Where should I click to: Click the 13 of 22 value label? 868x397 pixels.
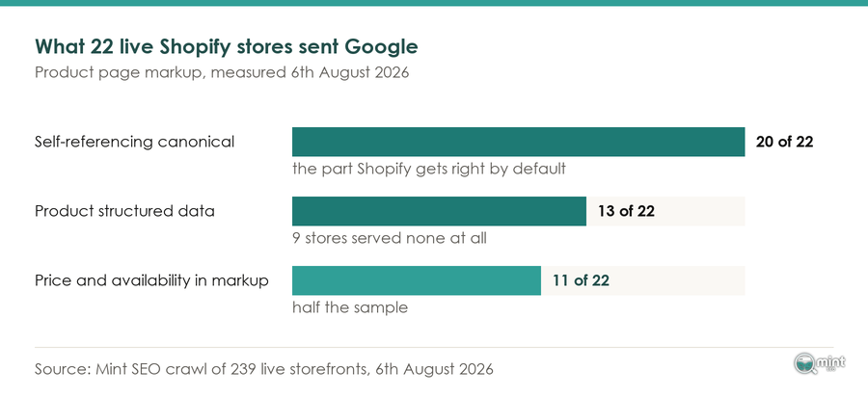(x=626, y=211)
